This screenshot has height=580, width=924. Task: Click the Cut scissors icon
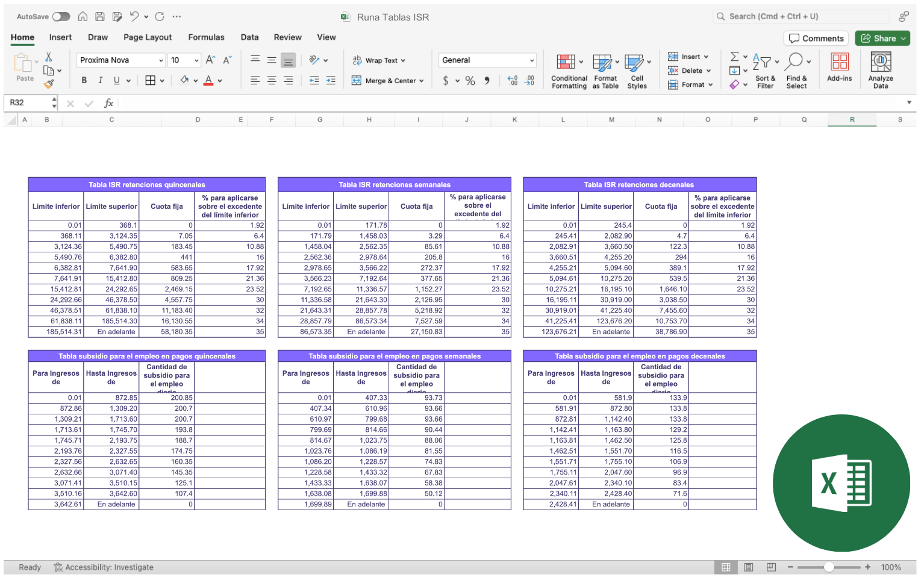(x=48, y=57)
